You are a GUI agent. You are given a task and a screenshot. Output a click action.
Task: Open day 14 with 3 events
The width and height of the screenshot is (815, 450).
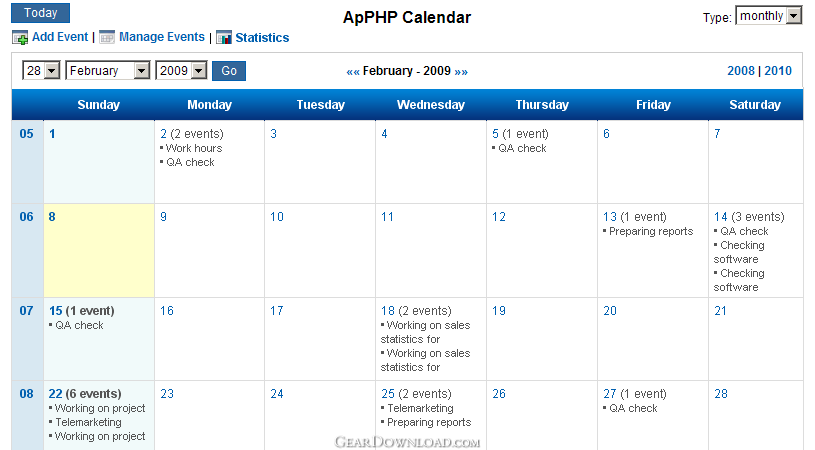720,217
